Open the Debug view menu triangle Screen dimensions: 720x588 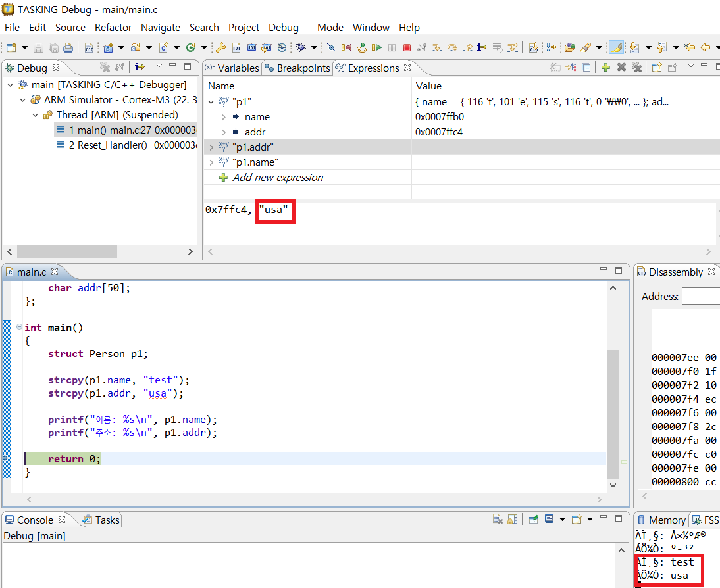click(x=159, y=66)
